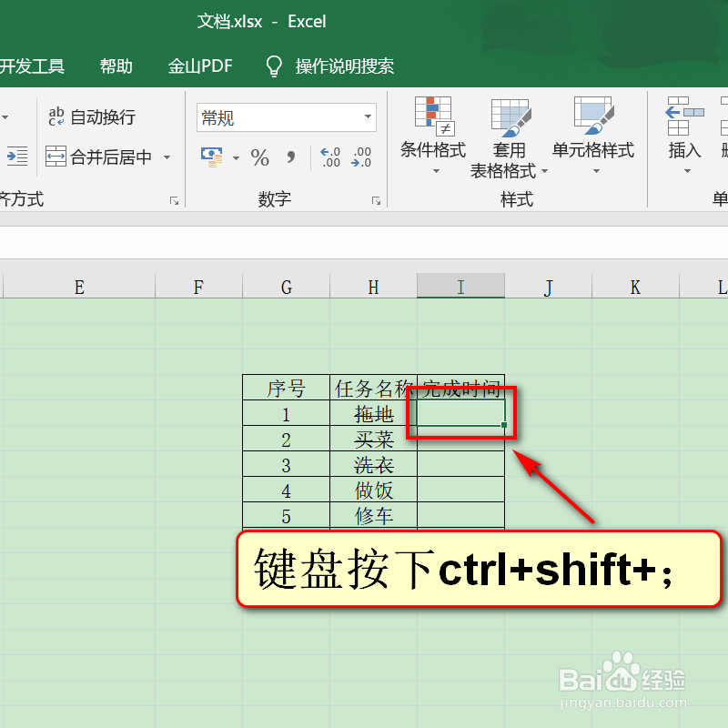Click the 操作说明搜索 search box
Image resolution: width=728 pixels, height=728 pixels.
pos(345,66)
